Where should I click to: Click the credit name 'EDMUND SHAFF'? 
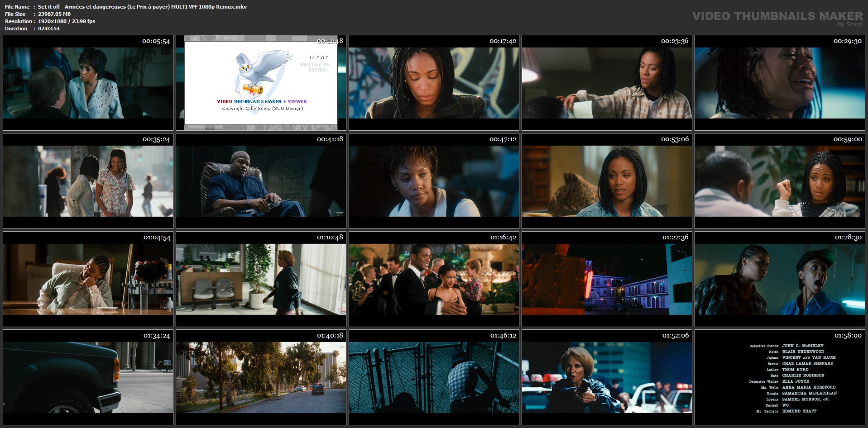(x=799, y=411)
